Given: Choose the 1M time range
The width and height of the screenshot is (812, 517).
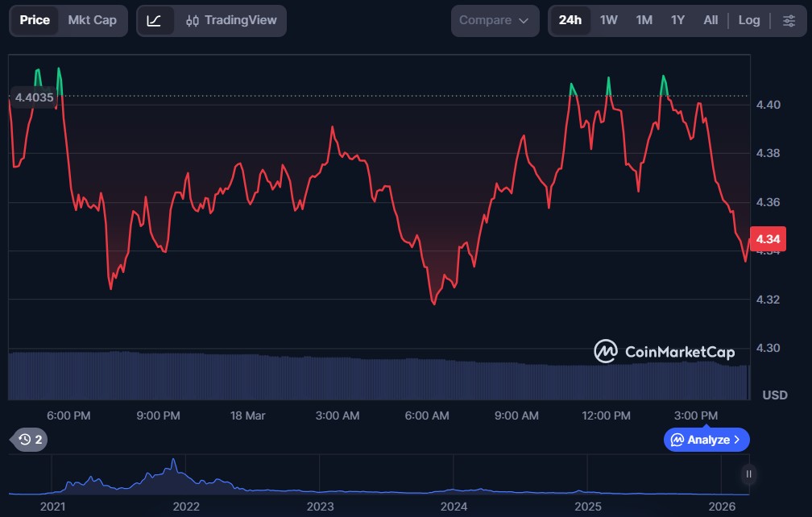Looking at the screenshot, I should coord(644,20).
